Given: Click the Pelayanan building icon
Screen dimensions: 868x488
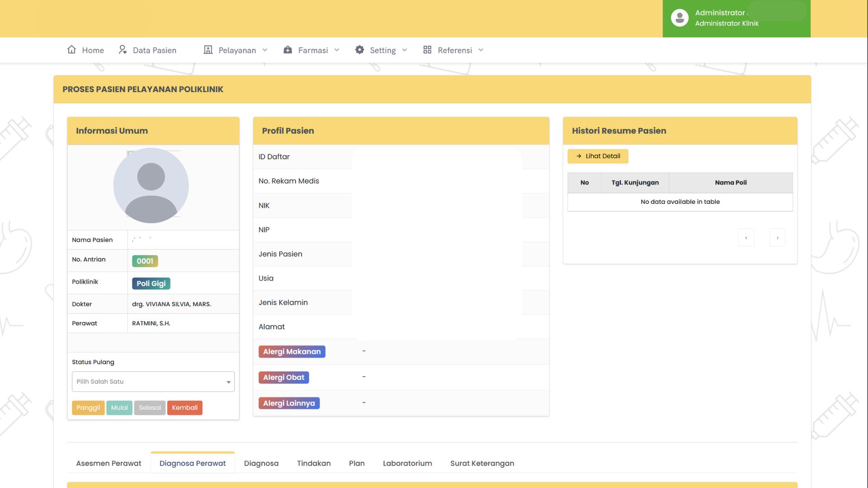Looking at the screenshot, I should pos(208,50).
